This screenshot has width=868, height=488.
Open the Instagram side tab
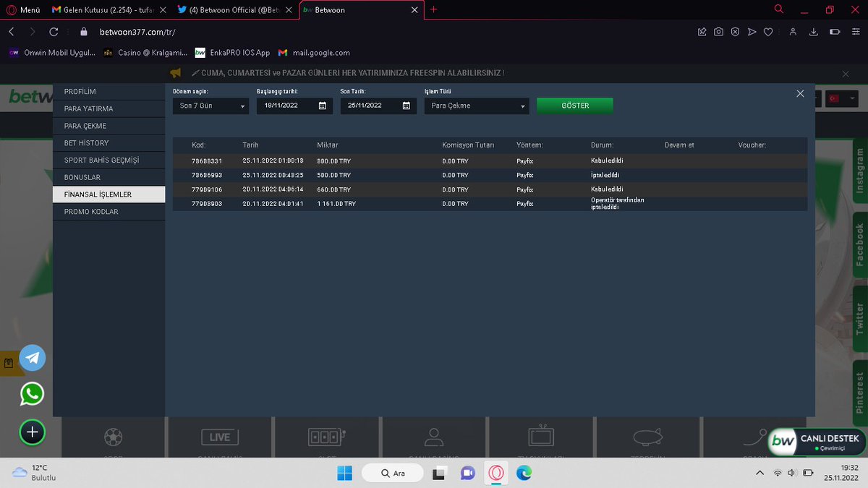tap(860, 171)
